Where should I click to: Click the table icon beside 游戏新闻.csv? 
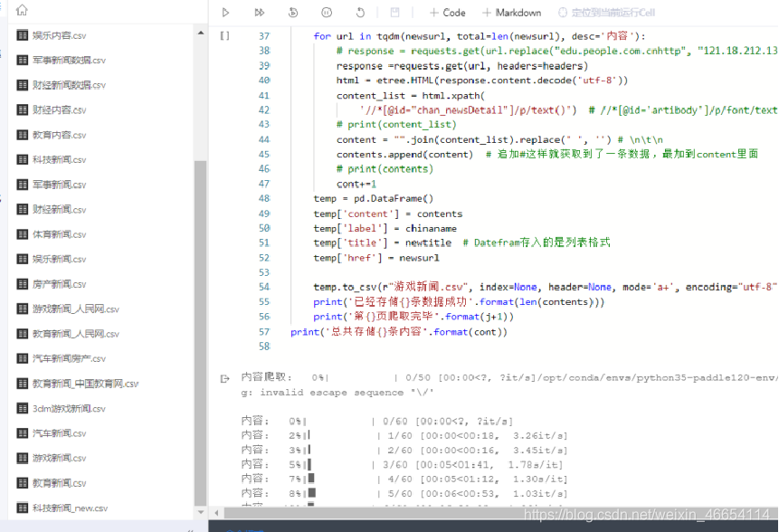point(23,458)
